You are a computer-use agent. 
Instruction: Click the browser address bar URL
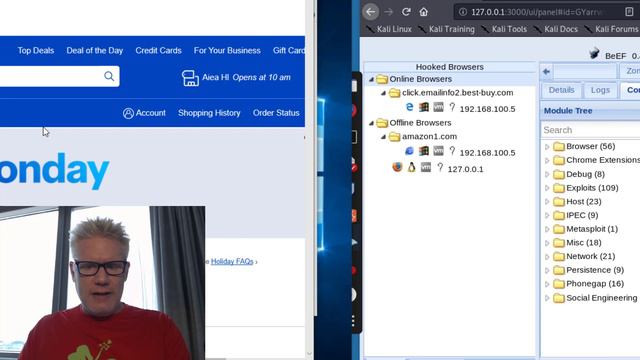[x=536, y=12]
